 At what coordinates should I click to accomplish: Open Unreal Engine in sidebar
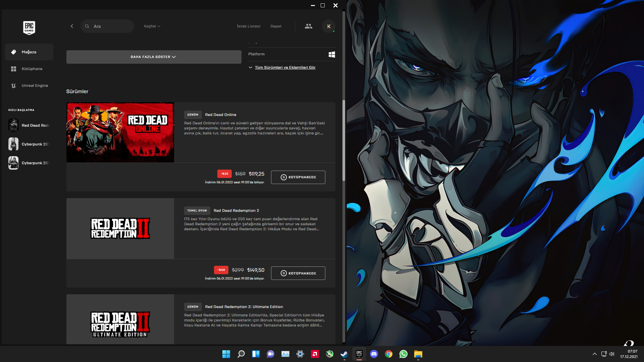pyautogui.click(x=35, y=85)
